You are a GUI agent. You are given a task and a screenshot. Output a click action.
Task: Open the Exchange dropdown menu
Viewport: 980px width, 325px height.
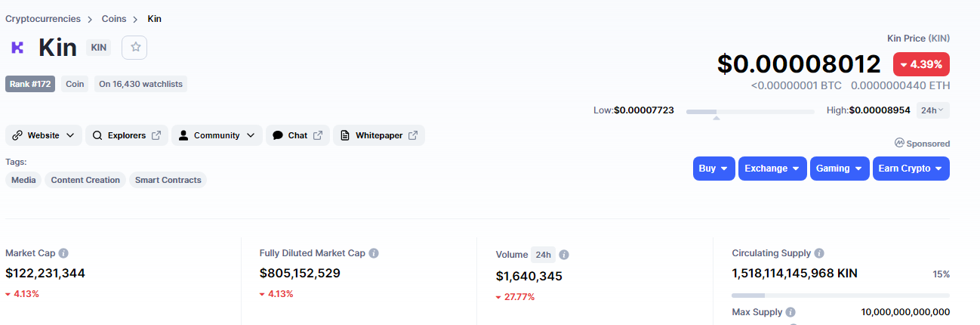tap(772, 169)
